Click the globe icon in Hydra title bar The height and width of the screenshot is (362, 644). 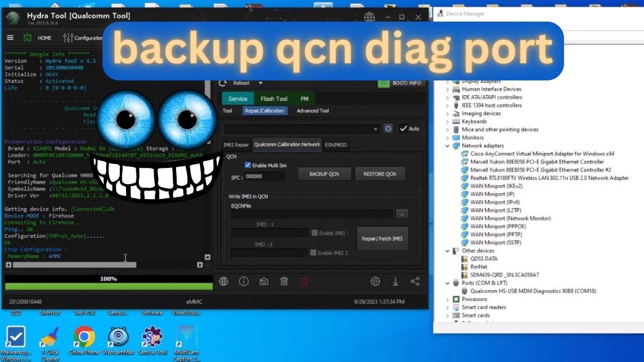369,17
